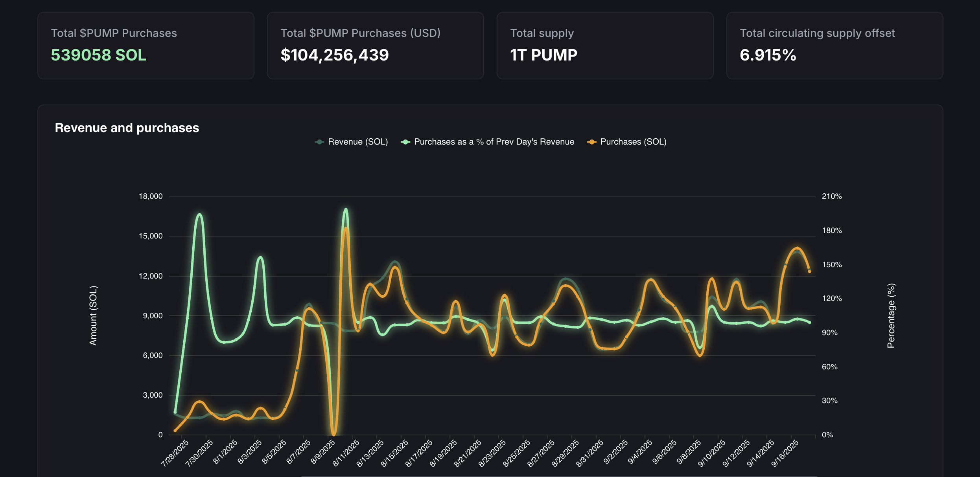Click the 539058 SOL value

point(98,56)
